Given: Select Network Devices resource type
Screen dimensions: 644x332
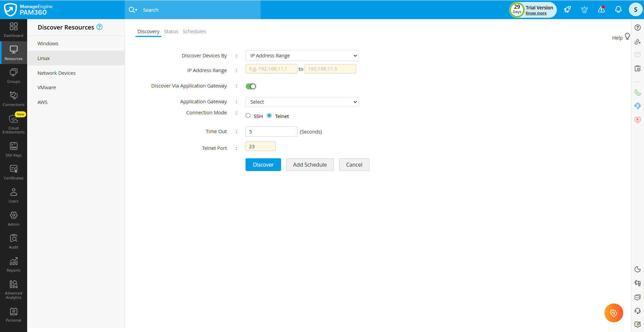Looking at the screenshot, I should [76, 73].
